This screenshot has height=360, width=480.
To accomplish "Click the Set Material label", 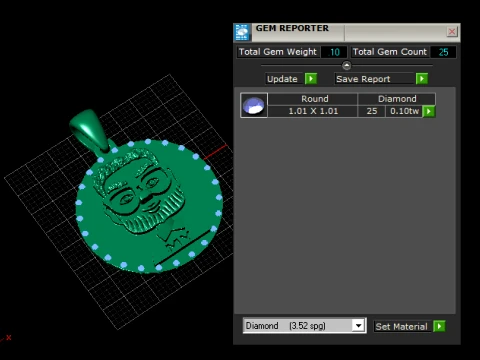I will [x=401, y=326].
